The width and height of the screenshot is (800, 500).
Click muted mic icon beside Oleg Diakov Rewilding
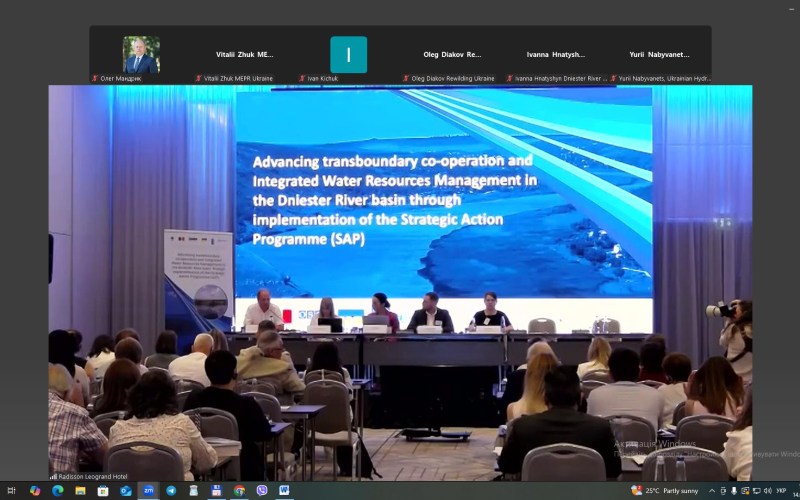pyautogui.click(x=406, y=79)
